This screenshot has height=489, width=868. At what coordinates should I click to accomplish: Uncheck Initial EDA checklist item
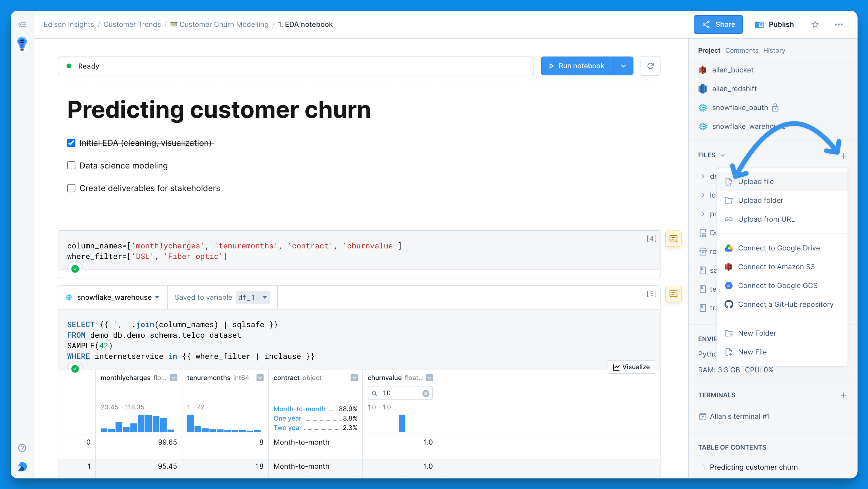71,143
